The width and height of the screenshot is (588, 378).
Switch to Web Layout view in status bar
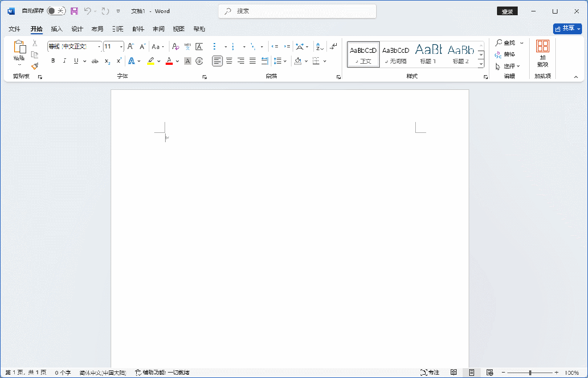490,373
